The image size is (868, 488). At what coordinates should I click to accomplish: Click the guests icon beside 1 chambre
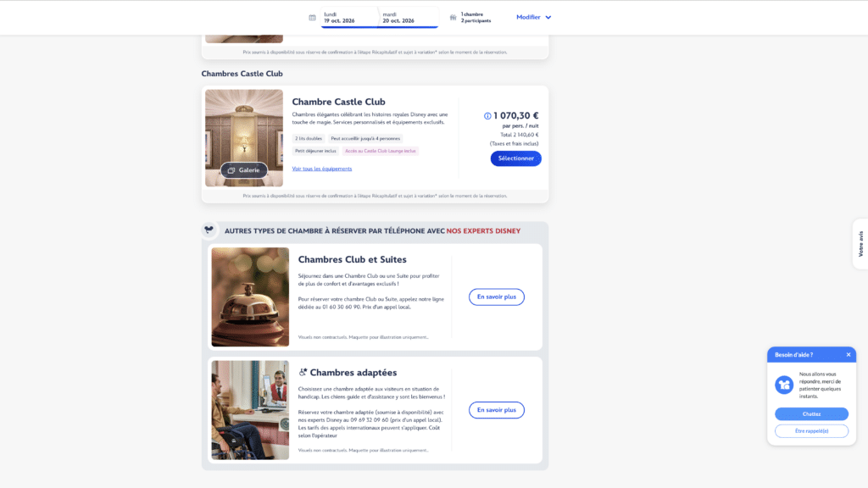pyautogui.click(x=453, y=17)
